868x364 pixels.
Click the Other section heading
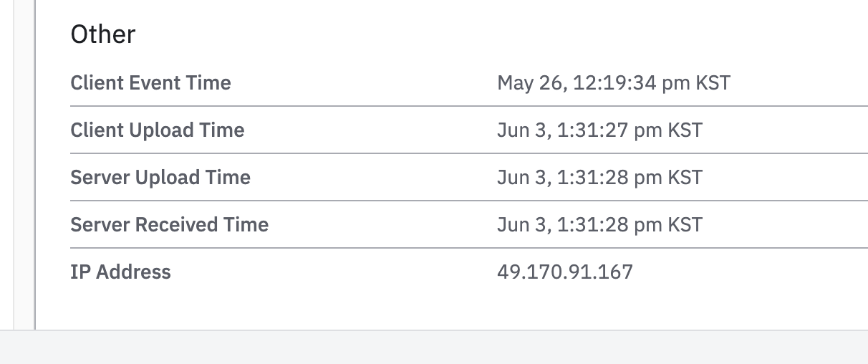(x=102, y=34)
